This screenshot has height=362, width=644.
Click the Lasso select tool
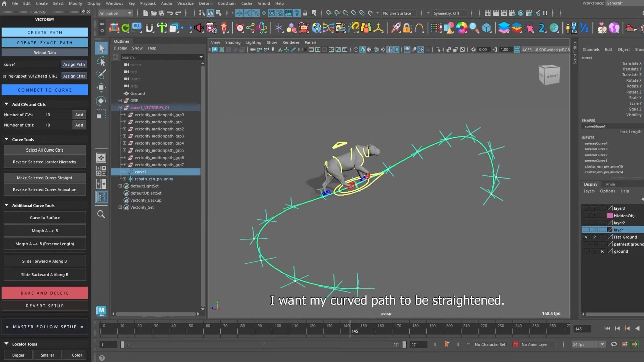pos(101,62)
